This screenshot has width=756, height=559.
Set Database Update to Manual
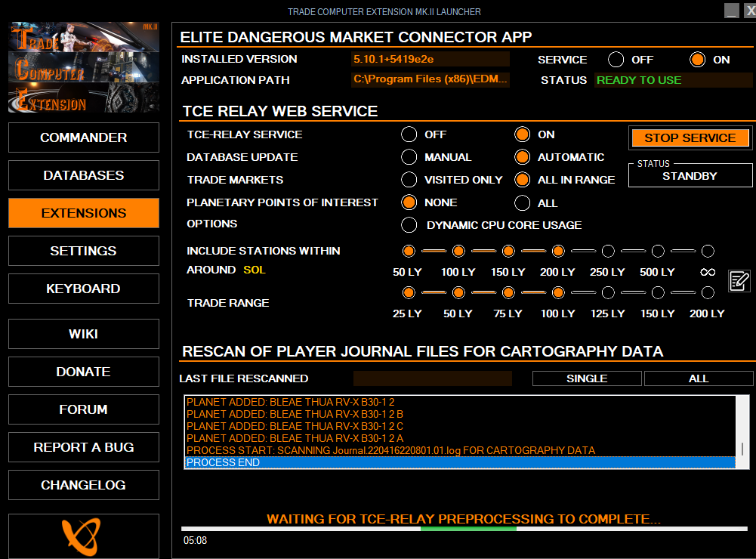(409, 157)
